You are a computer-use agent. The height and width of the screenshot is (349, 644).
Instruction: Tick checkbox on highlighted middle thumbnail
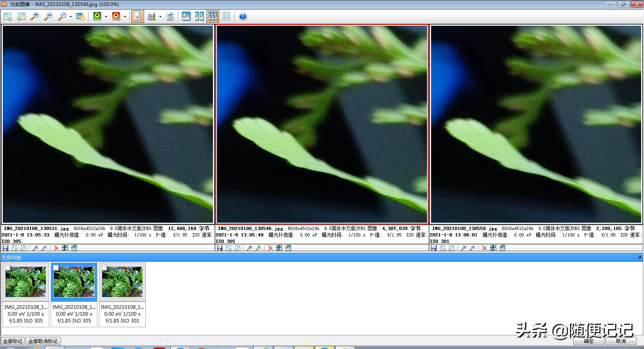(x=56, y=268)
